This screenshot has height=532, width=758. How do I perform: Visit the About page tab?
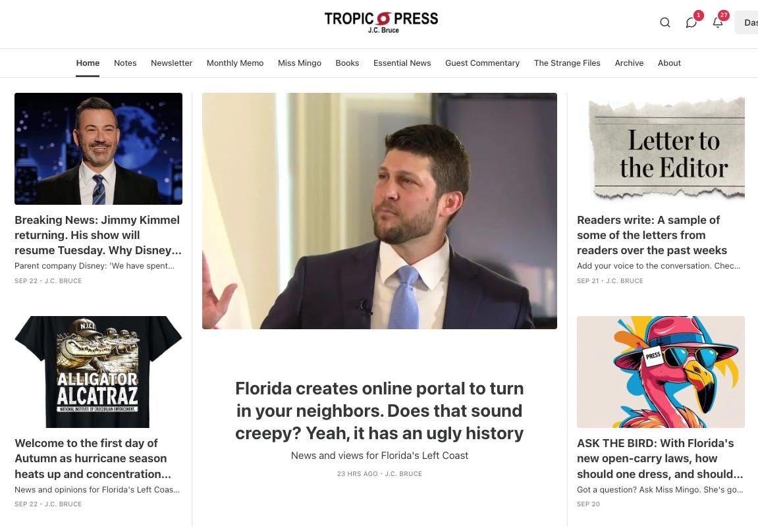669,63
